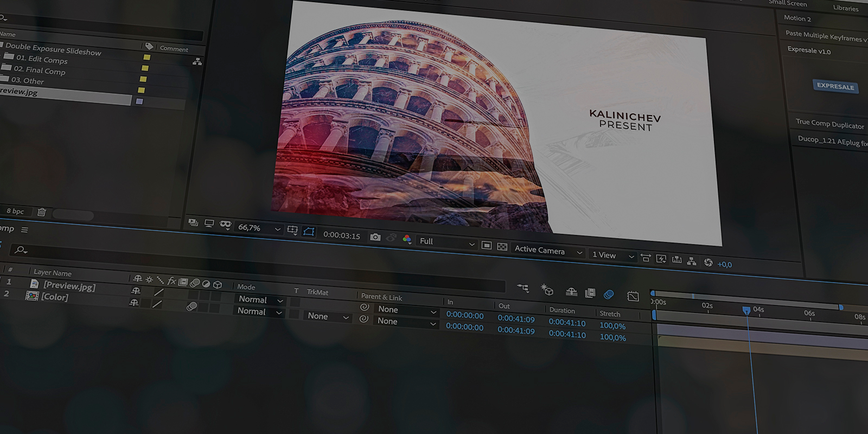Image resolution: width=868 pixels, height=434 pixels.
Task: Click Always Preview This View icon
Action: pos(193,222)
